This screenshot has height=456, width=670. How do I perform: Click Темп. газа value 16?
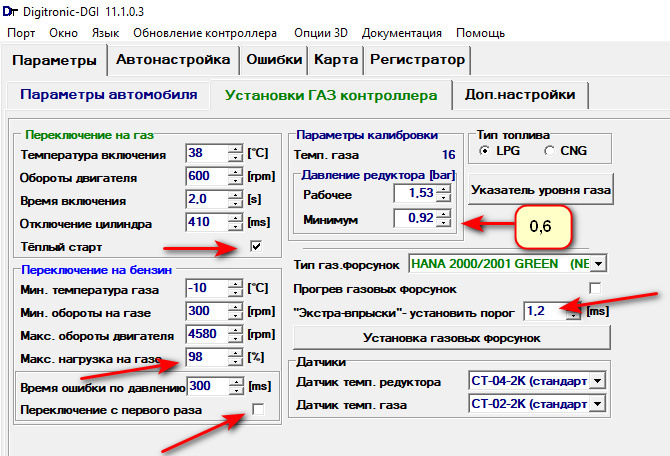pos(448,155)
